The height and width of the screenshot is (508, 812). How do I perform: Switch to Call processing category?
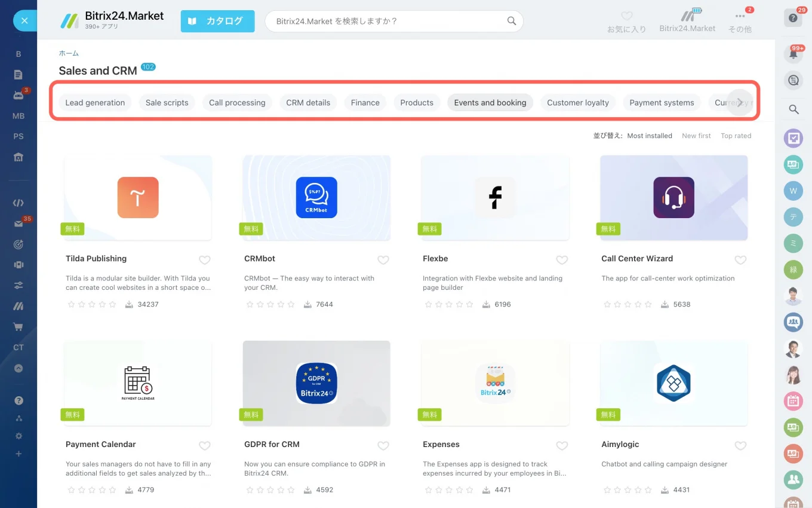[x=237, y=103]
